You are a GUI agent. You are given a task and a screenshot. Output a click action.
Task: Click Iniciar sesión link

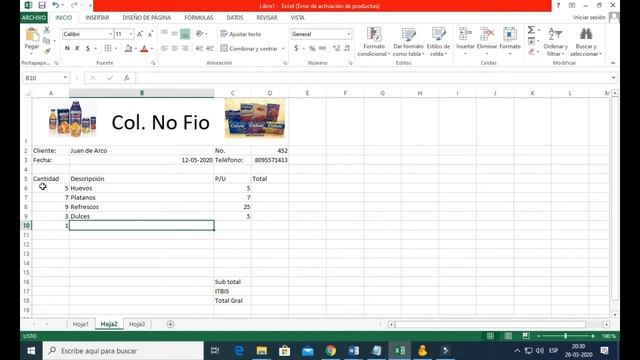(589, 18)
